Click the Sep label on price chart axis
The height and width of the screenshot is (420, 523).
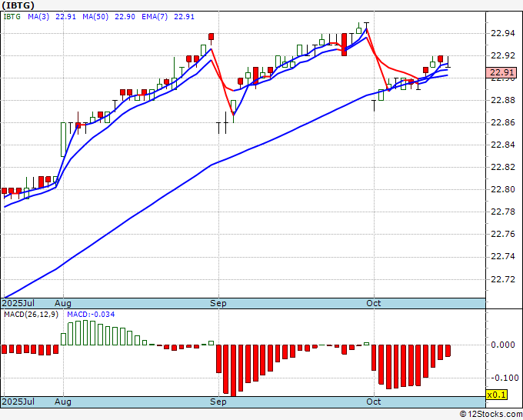click(x=218, y=303)
